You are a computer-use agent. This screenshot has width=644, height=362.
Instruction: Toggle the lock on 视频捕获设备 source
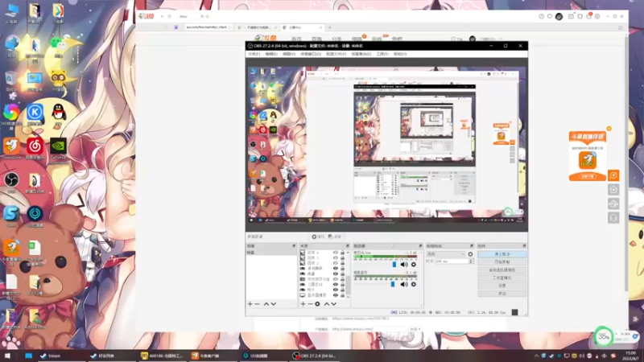(342, 279)
